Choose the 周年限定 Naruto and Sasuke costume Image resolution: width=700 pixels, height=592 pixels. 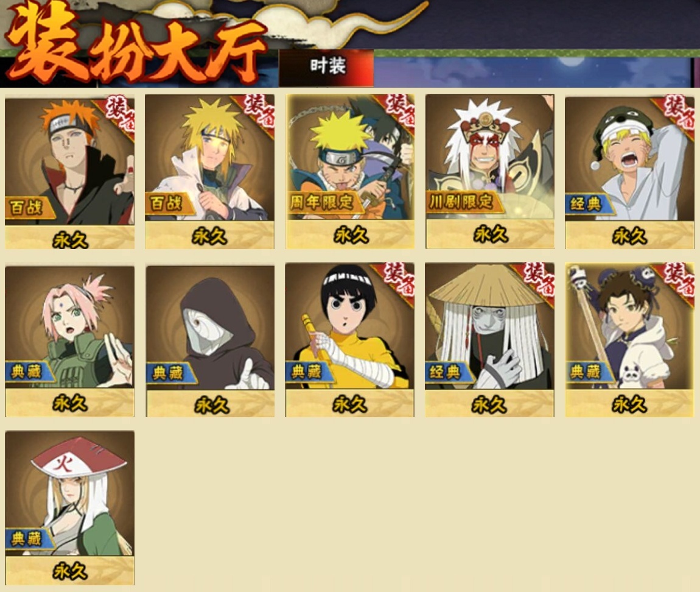[x=350, y=171]
